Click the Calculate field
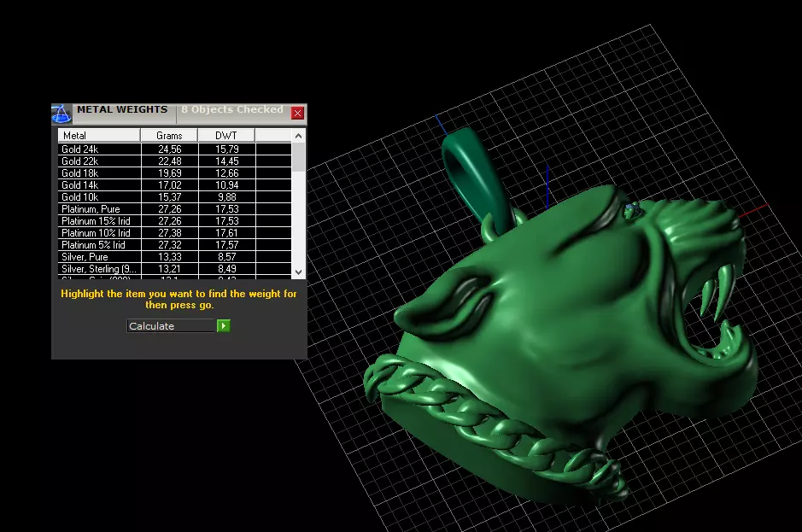The width and height of the screenshot is (802, 532). 171,326
